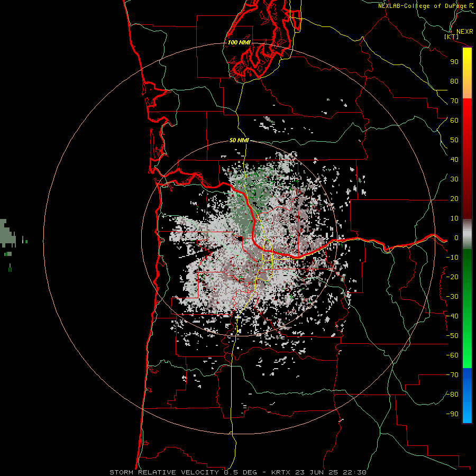Click the Storm Relative Velocity KRTX caption
The image size is (476, 476).
tap(238, 472)
